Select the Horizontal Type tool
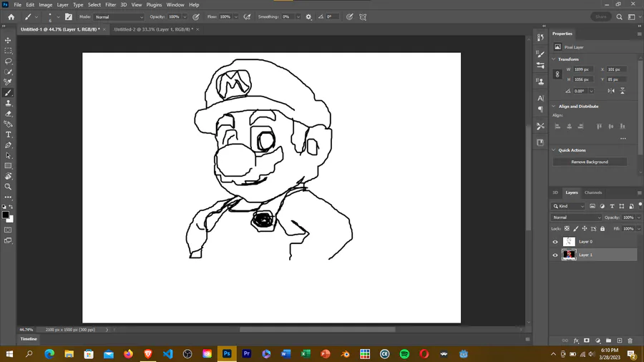The width and height of the screenshot is (644, 362). tap(8, 134)
